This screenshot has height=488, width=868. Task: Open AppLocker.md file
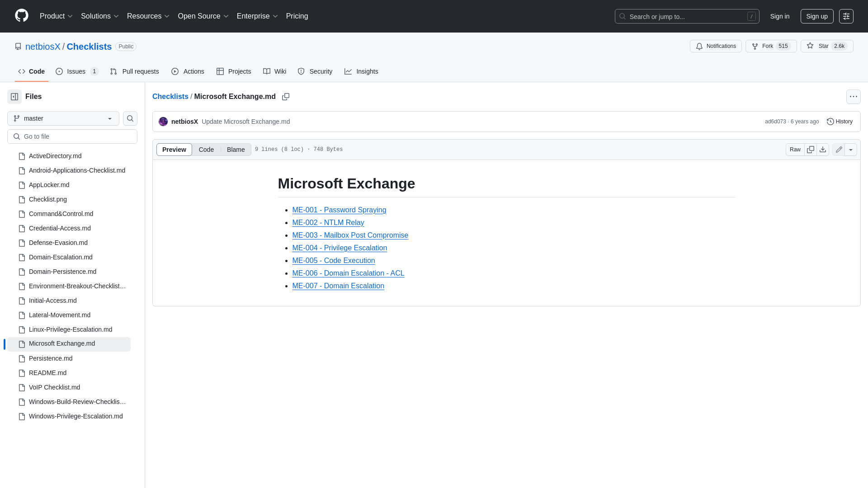pyautogui.click(x=69, y=185)
